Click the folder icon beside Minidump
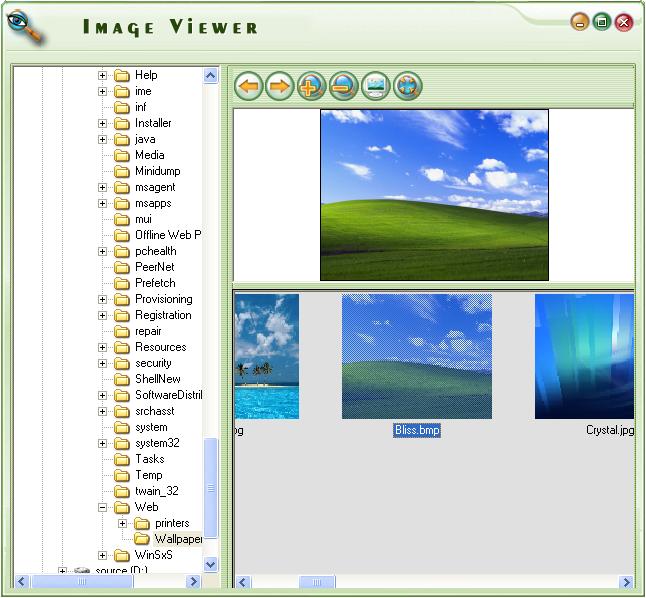 (x=122, y=171)
